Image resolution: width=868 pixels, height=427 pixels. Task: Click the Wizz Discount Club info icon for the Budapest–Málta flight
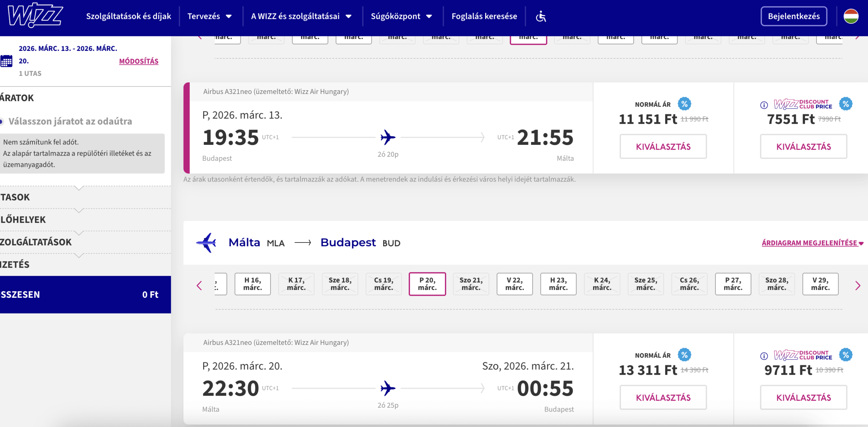[x=764, y=105]
